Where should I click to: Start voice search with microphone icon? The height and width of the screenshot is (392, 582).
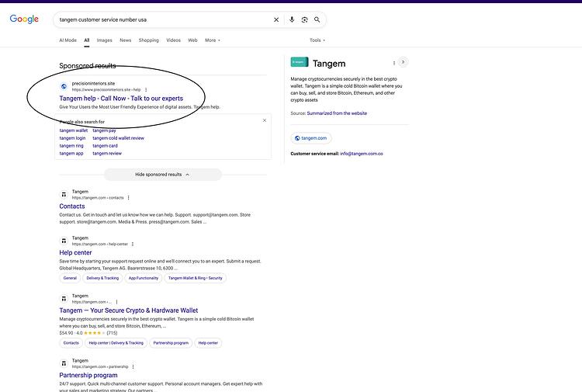292,19
